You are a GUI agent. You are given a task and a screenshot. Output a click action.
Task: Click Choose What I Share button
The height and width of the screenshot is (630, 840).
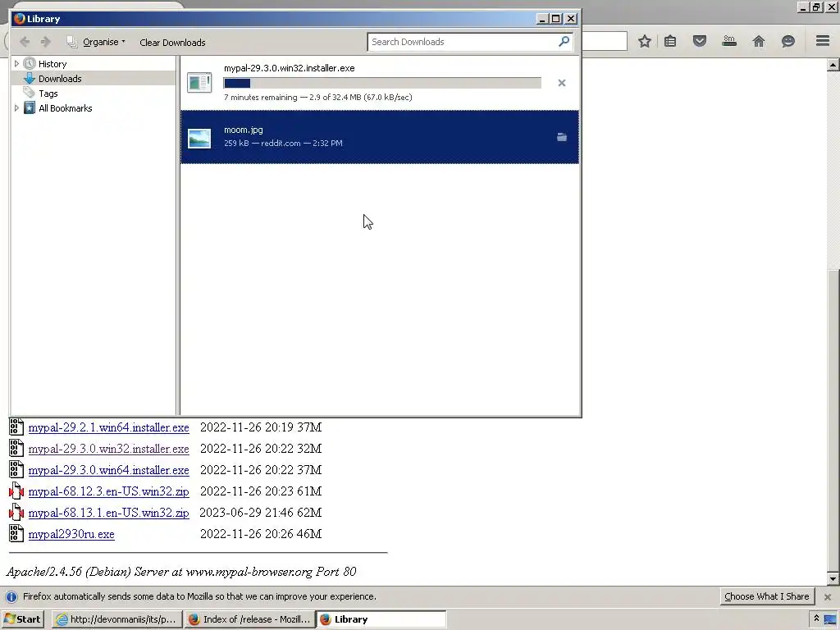coord(767,596)
